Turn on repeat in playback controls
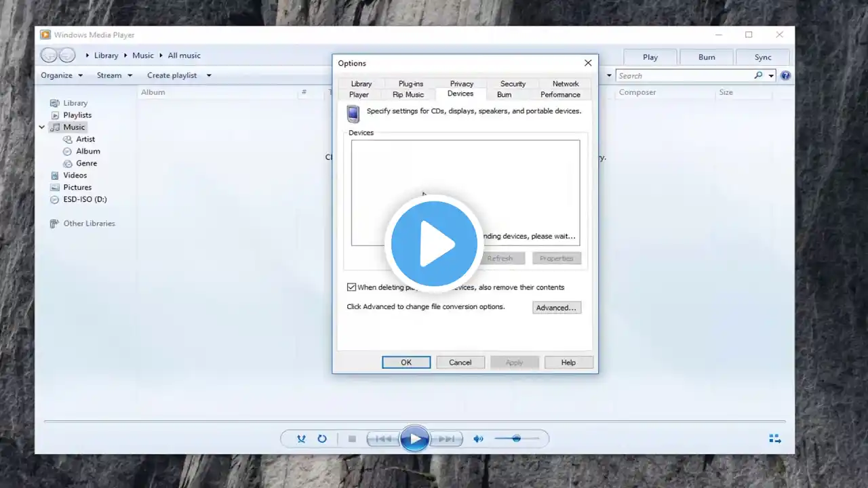Screen dimensions: 868x488 pos(322,439)
